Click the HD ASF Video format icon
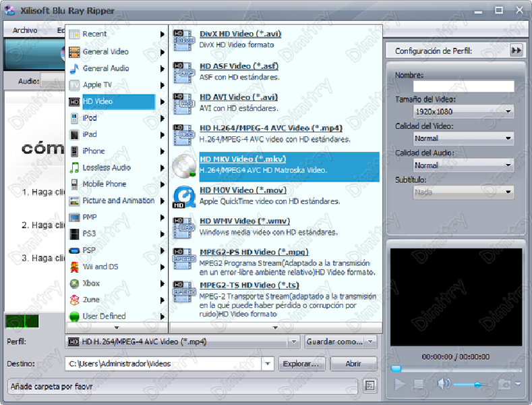 [184, 72]
